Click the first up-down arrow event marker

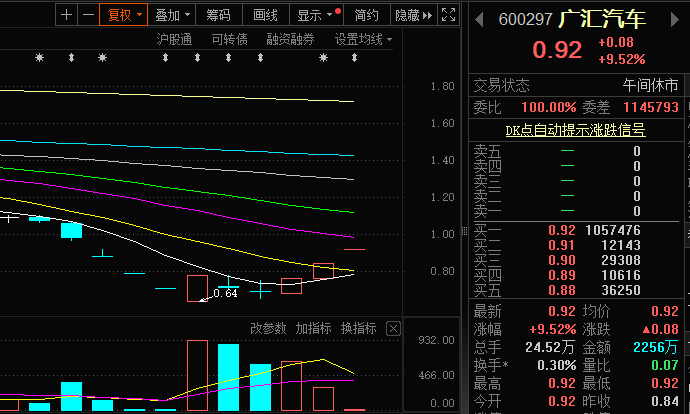[x=71, y=58]
